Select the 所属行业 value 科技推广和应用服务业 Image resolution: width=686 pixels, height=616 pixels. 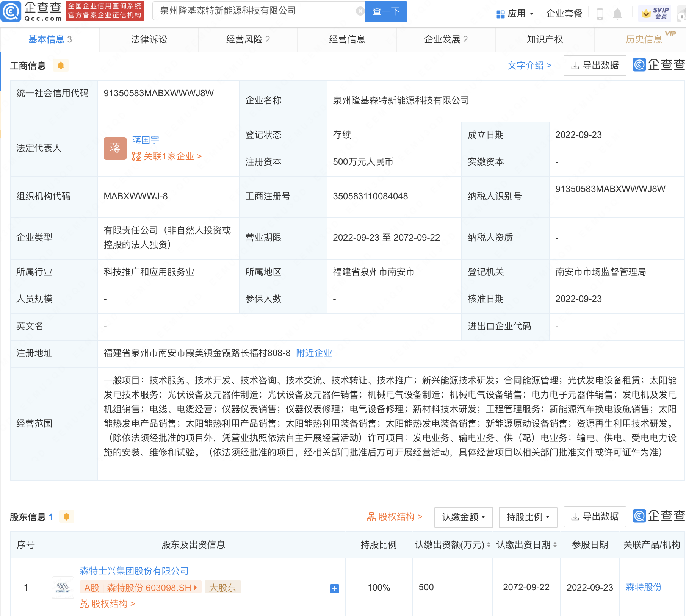[x=149, y=272]
